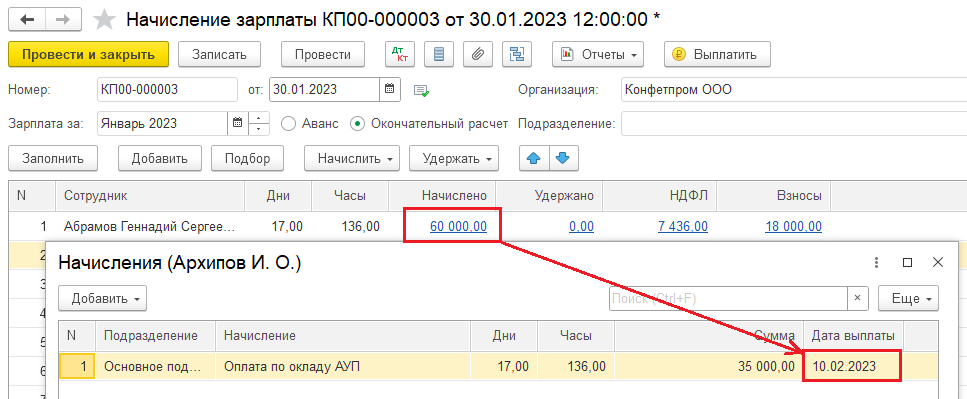967x399 pixels.
Task: Click the Удержано column header
Action: pos(549,196)
